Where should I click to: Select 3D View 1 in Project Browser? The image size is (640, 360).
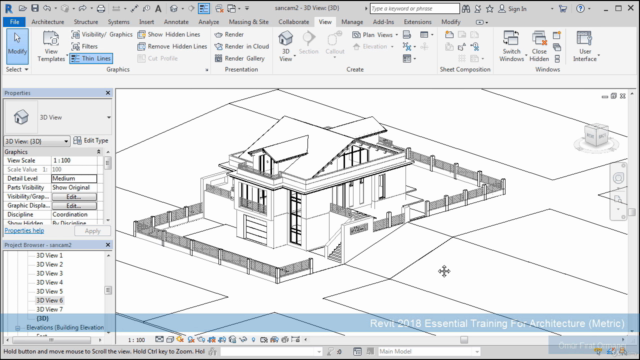click(49, 256)
